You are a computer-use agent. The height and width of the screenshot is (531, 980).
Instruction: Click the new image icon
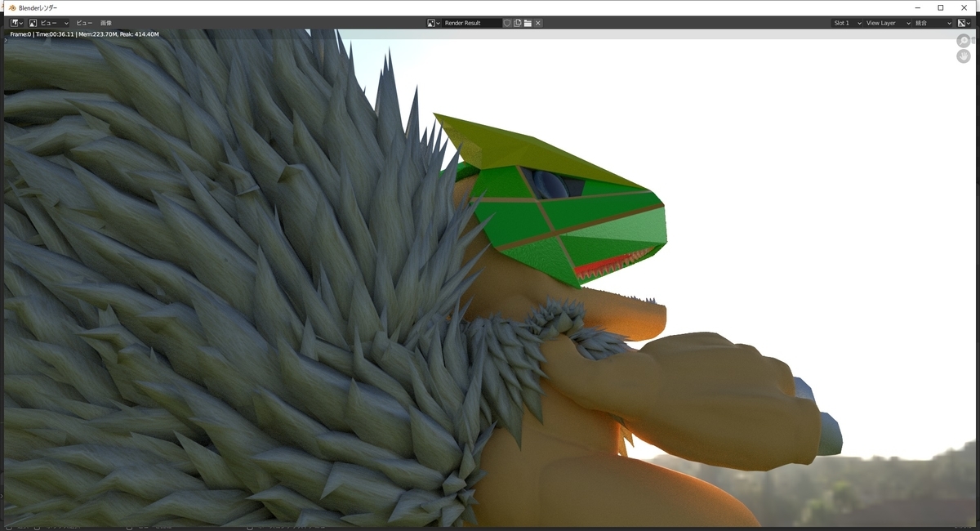click(x=518, y=23)
